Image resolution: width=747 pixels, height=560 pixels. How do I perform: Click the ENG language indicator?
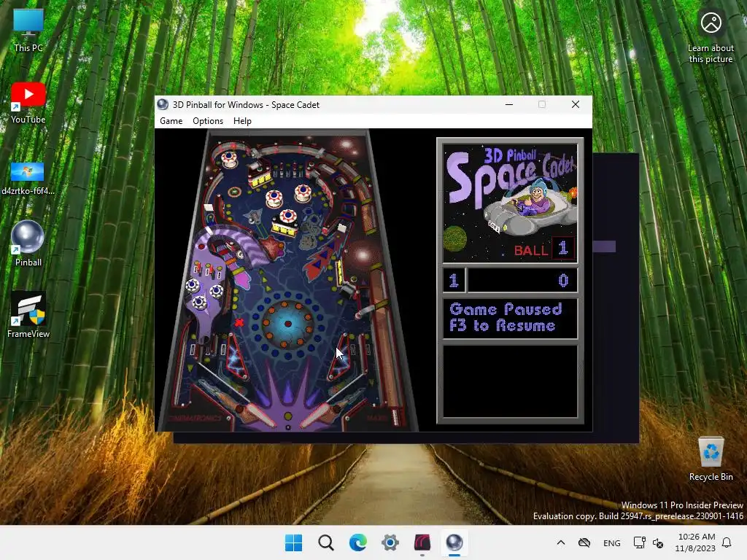coord(612,542)
